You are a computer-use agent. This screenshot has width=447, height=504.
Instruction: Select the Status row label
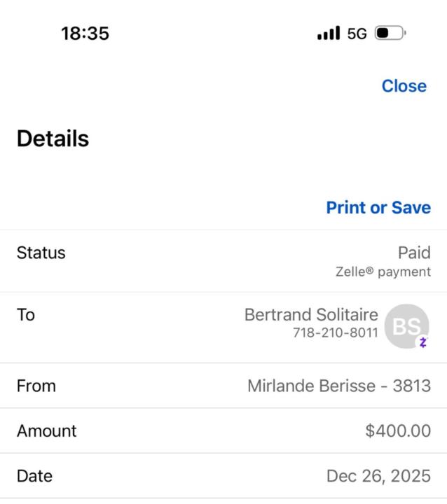pos(41,253)
